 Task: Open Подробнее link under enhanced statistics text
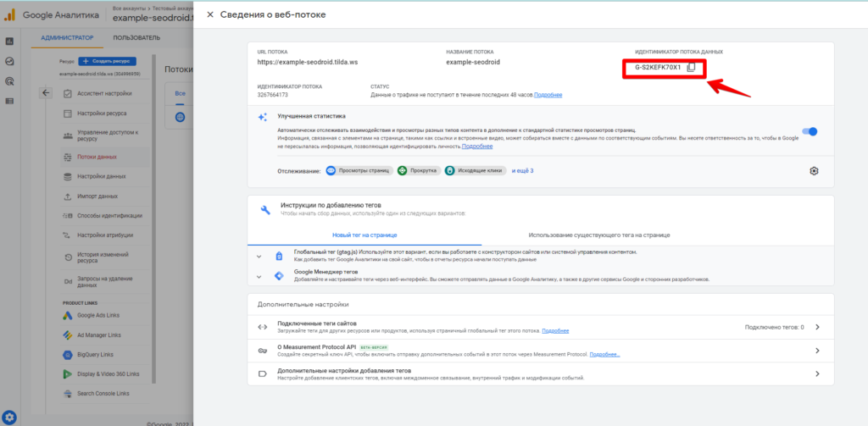tap(477, 147)
